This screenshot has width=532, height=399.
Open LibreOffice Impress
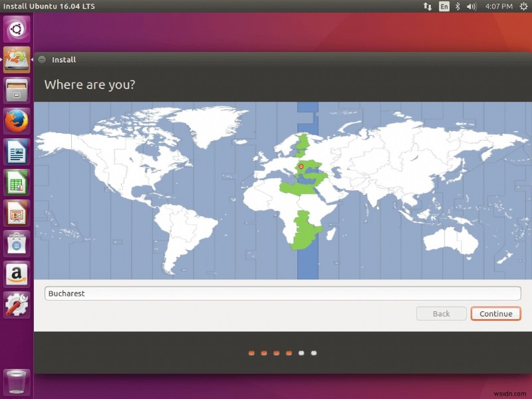16,213
